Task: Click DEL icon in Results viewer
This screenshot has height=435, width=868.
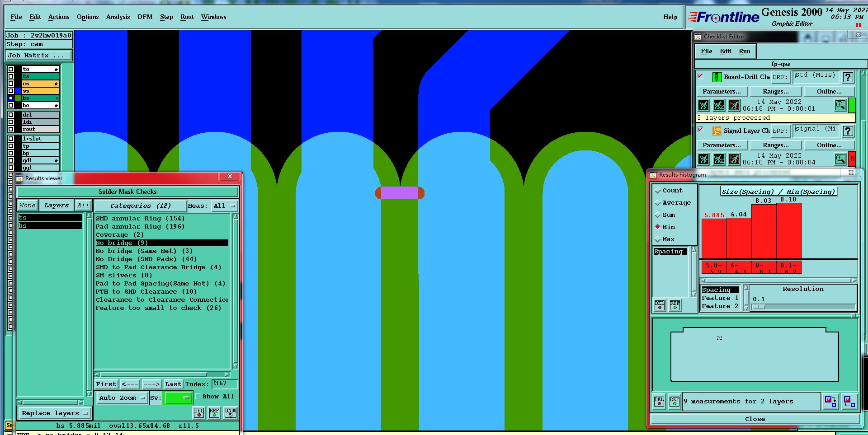Action: [x=199, y=412]
